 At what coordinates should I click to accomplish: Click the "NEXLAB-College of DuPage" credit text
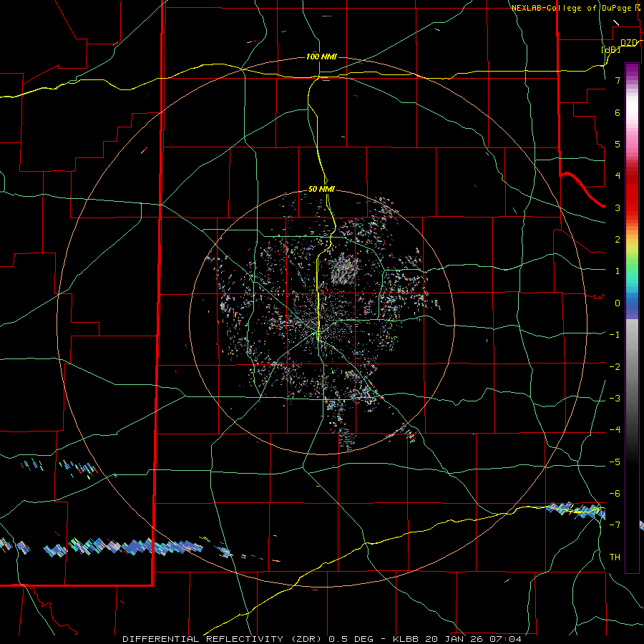[573, 8]
